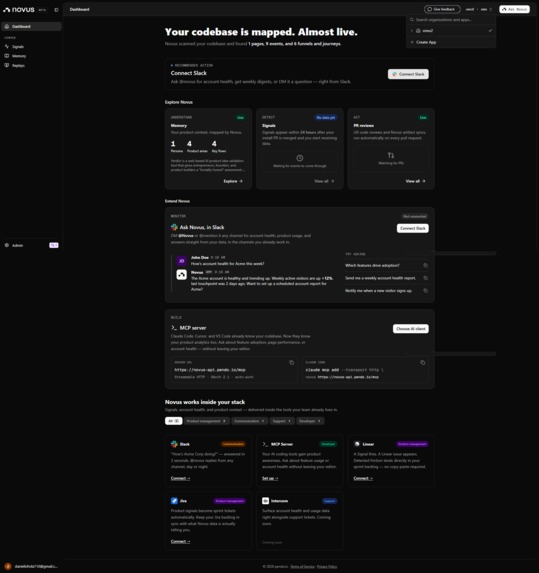Click Connect Slack in Ask Novus in Slack section
Image resolution: width=539 pixels, height=573 pixels.
tap(413, 228)
